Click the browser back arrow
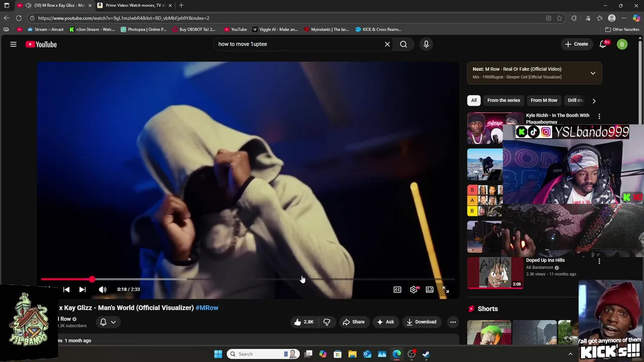This screenshot has width=644, height=362. pyautogui.click(x=7, y=18)
